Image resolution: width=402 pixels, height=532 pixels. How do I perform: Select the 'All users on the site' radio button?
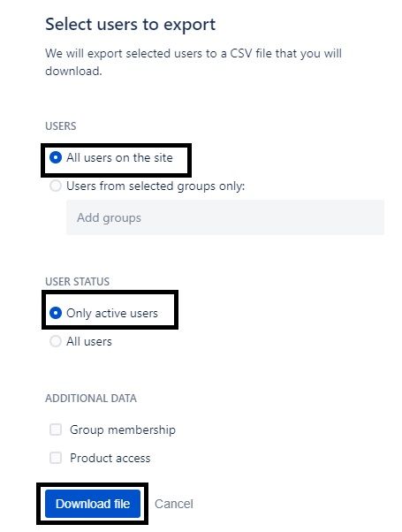(56, 158)
